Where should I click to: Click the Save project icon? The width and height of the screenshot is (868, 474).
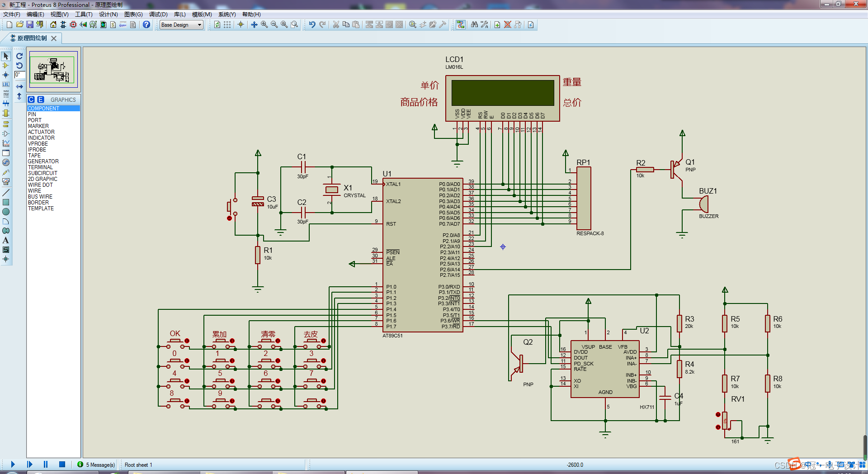click(x=30, y=24)
